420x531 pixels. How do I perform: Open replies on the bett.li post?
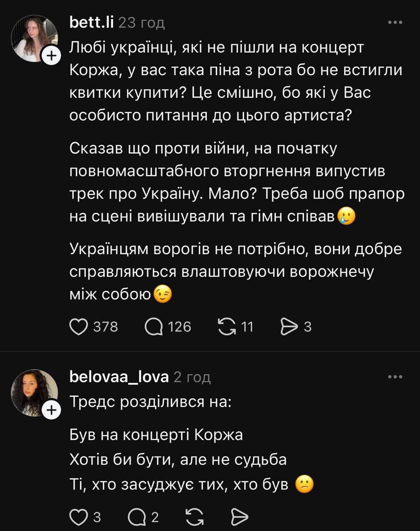point(154,327)
